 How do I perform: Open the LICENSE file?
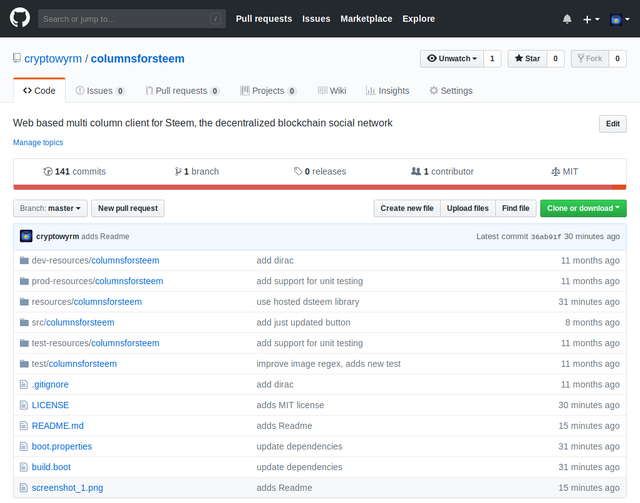(x=50, y=405)
